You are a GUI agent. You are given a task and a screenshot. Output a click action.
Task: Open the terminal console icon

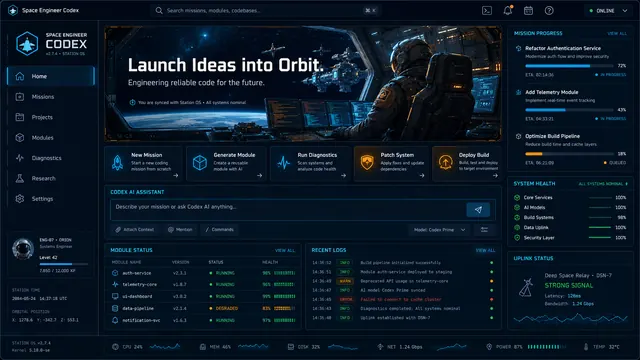click(487, 11)
